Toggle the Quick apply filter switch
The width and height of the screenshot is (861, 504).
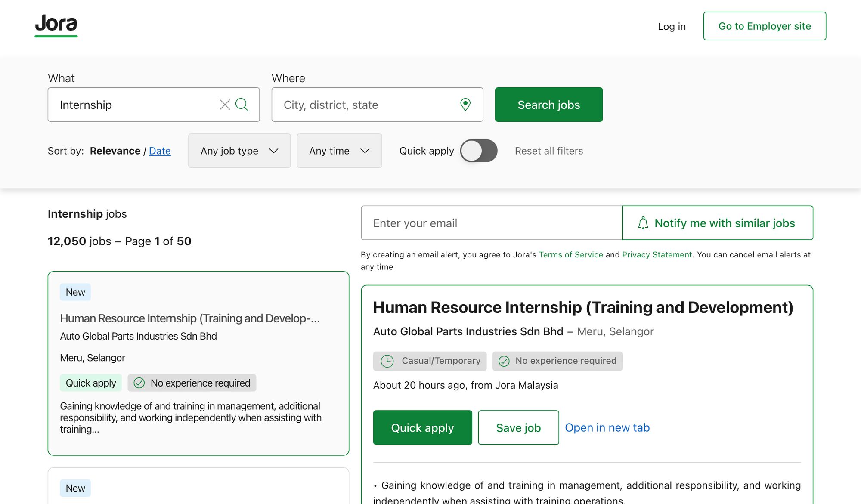coord(478,151)
